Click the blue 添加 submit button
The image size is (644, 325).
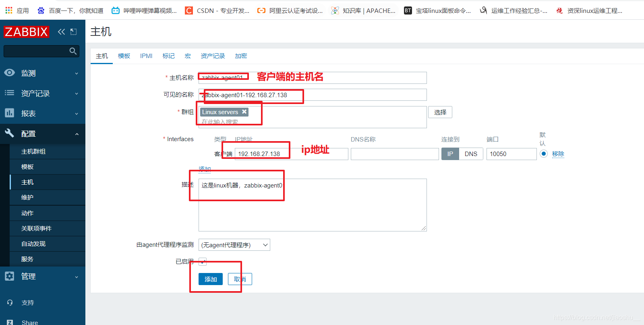[211, 279]
